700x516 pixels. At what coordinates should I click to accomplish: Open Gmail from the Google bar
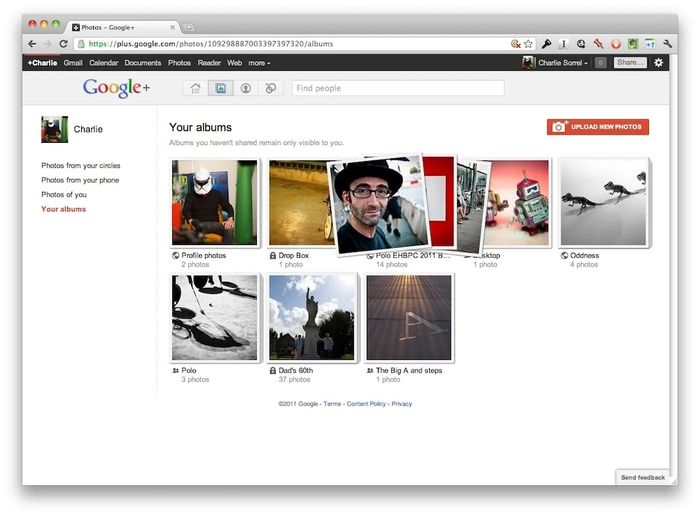tap(73, 63)
